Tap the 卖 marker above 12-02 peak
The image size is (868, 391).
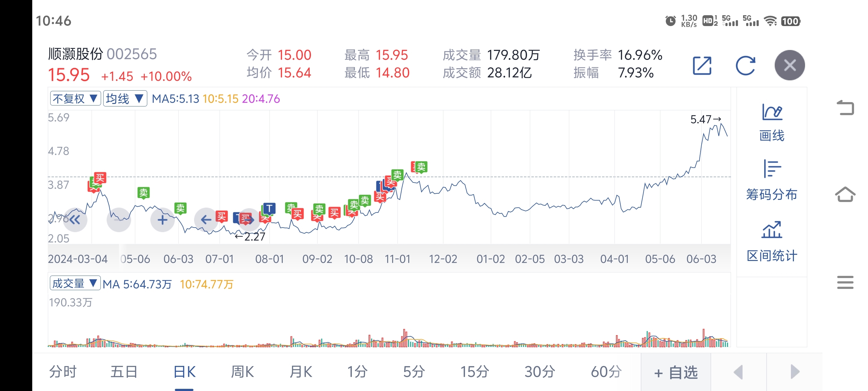(x=421, y=167)
